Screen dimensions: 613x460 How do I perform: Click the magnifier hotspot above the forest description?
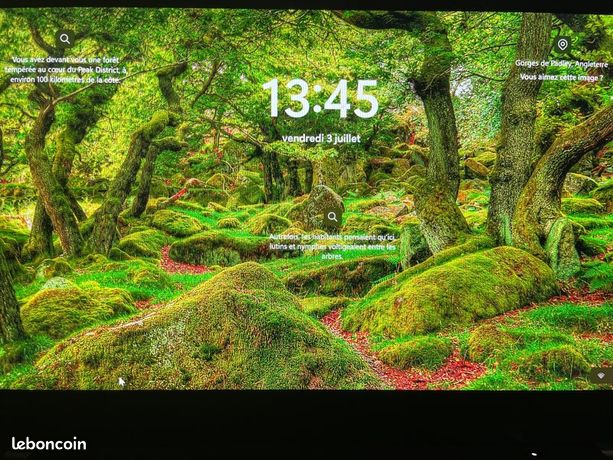click(65, 39)
